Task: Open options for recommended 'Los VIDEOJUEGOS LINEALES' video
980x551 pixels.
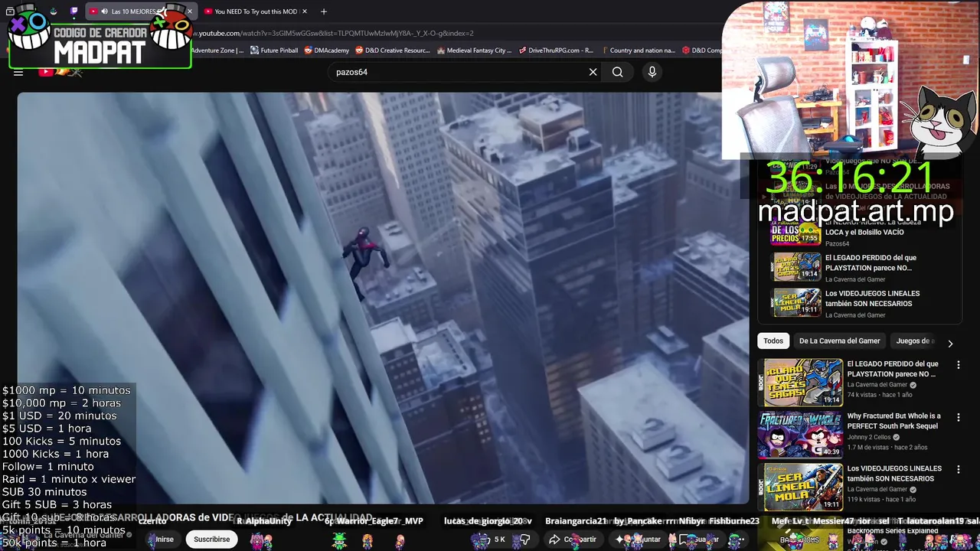Action: click(x=958, y=470)
